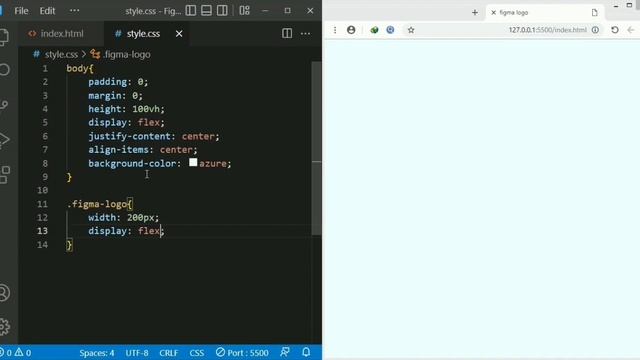Click line number 10 in the gutter

coord(42,190)
